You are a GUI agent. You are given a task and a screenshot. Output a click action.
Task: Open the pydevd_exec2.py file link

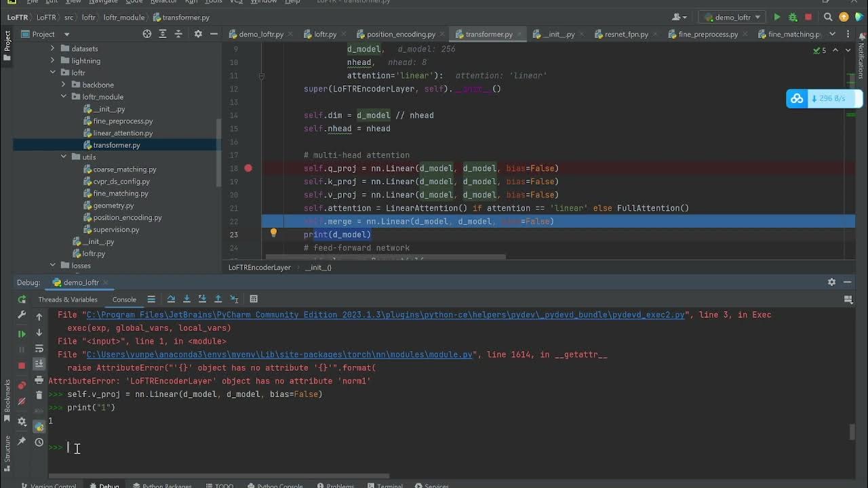[386, 315]
